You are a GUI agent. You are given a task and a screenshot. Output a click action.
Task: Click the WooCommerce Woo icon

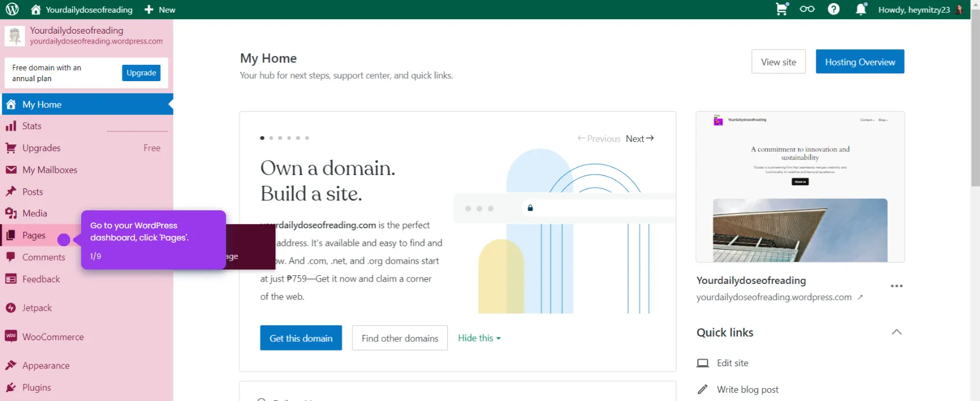coord(10,336)
